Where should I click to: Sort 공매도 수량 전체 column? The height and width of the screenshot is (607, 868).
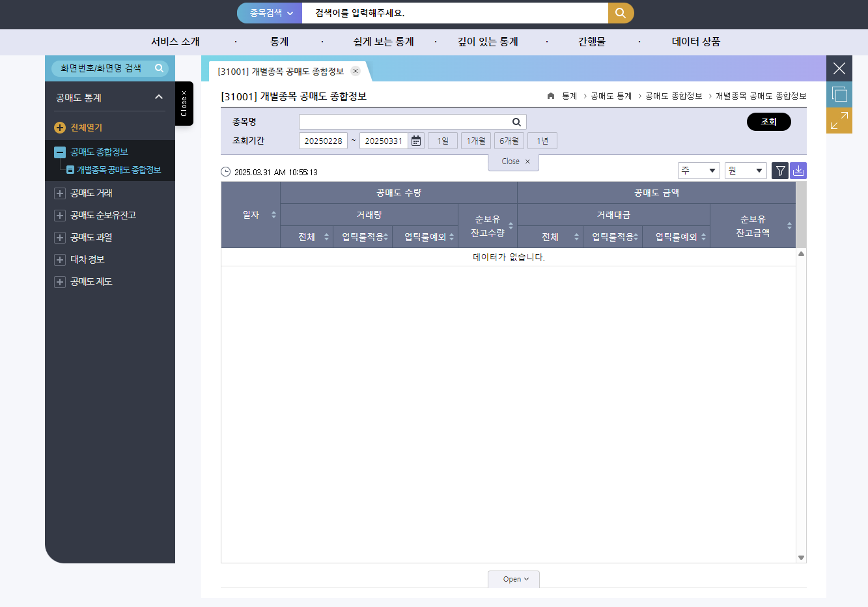tap(326, 237)
